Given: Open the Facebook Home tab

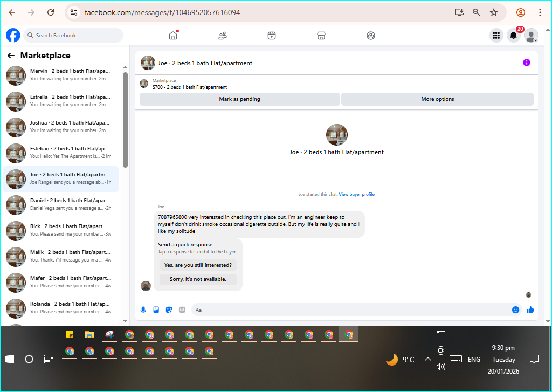Looking at the screenshot, I should point(173,35).
